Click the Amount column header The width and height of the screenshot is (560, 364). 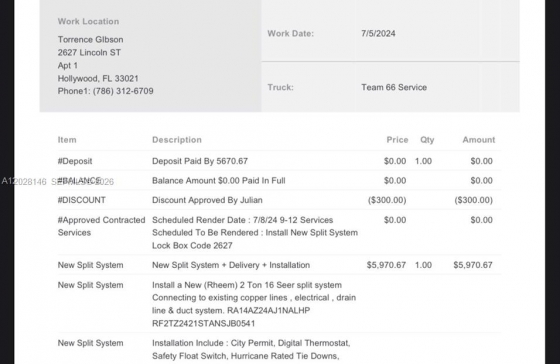coord(479,140)
